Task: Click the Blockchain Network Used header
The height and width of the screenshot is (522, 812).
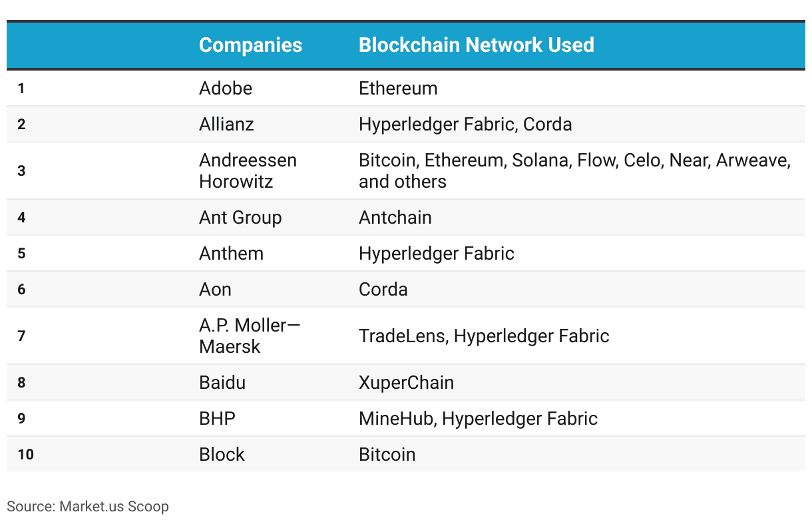Action: pyautogui.click(x=476, y=45)
